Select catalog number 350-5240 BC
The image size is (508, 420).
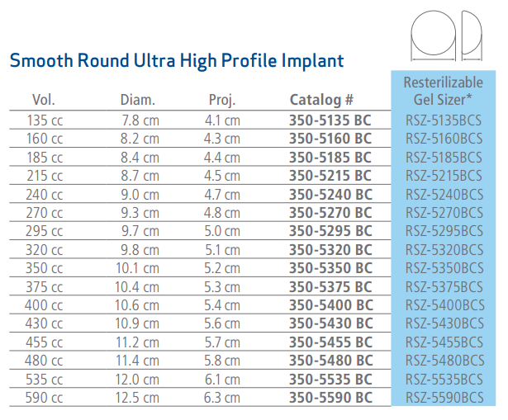330,194
